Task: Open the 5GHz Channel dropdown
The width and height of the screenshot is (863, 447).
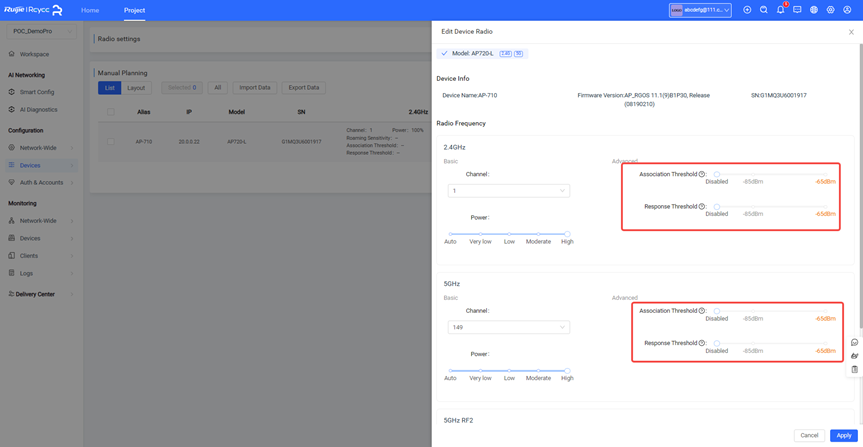Action: coord(509,327)
